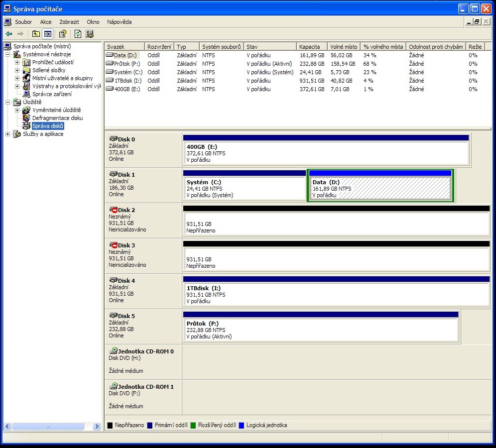Open Správce zařízení in the tree
Viewport: 496px width, 448px height.
click(x=52, y=94)
